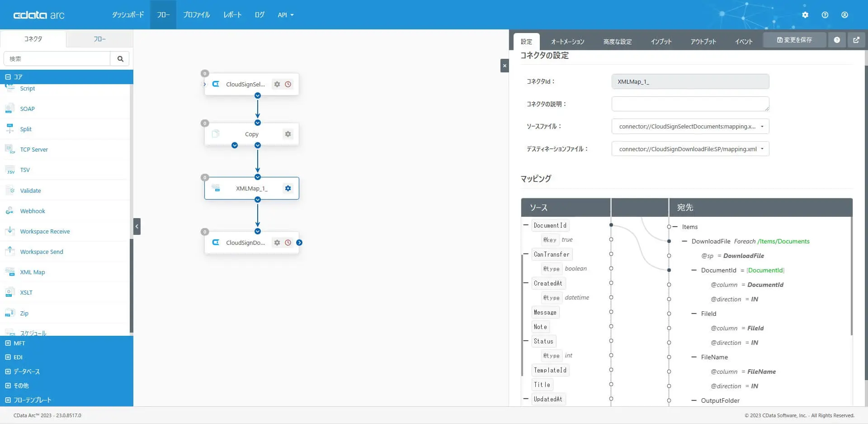Click the コネクタの説明 text field
Image resolution: width=868 pixels, height=424 pixels.
690,104
